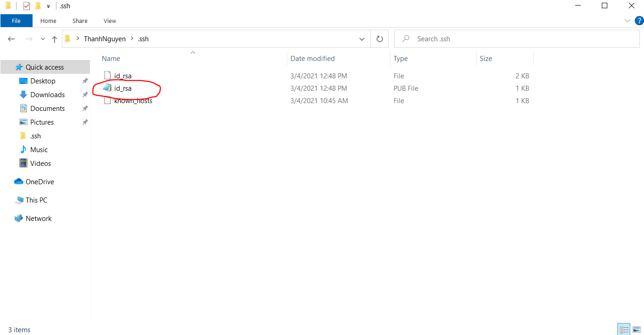Expand the ribbon with the chevron
The width and height of the screenshot is (644, 335).
pyautogui.click(x=627, y=21)
